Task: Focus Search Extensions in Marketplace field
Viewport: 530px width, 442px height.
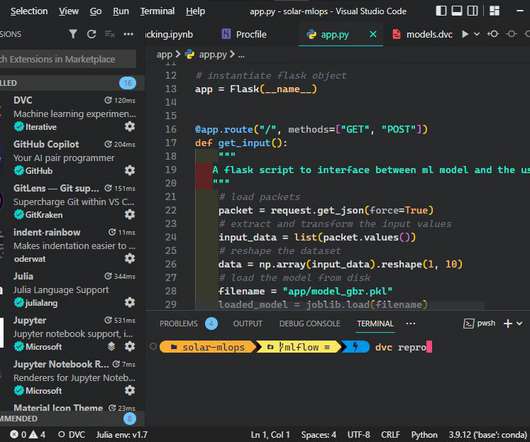Action: click(x=67, y=59)
